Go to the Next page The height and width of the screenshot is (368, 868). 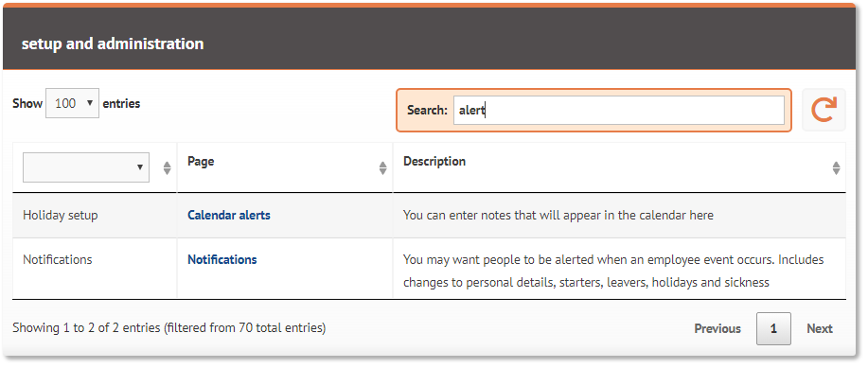[820, 328]
